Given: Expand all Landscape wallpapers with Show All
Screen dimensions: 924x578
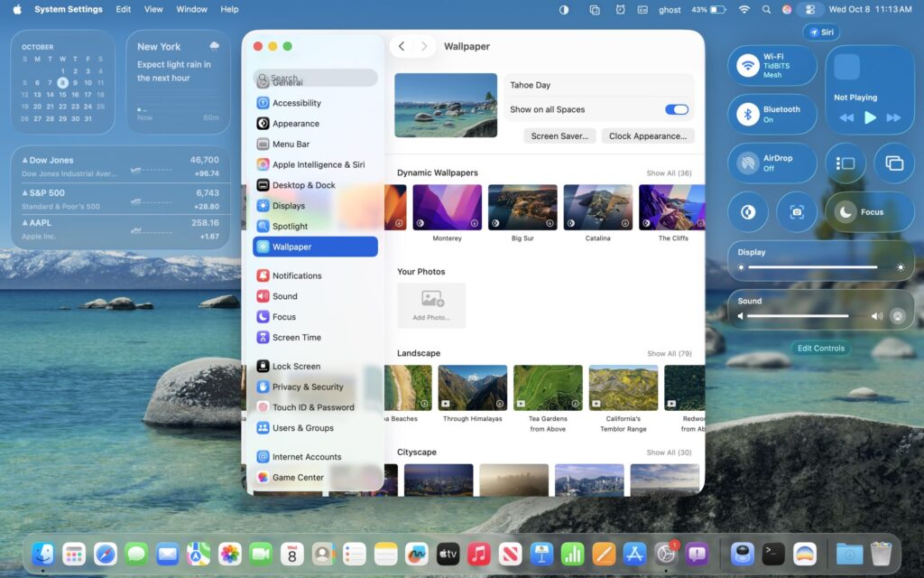Looking at the screenshot, I should (x=669, y=353).
